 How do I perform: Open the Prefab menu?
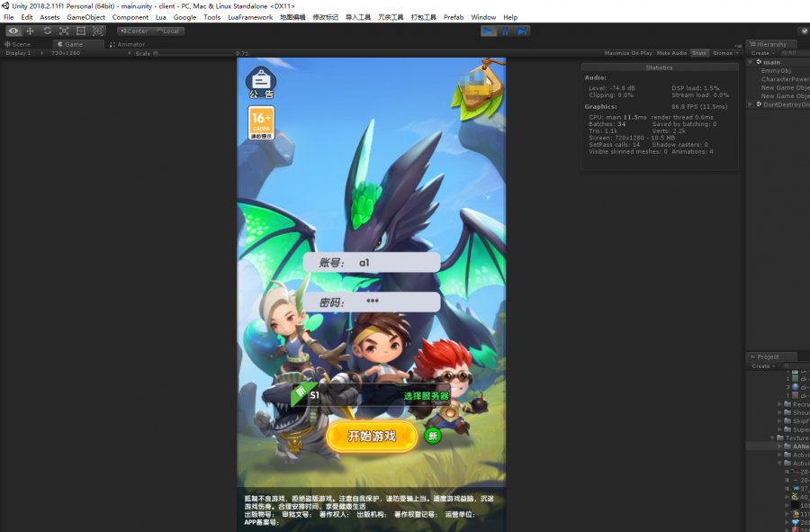[x=454, y=17]
